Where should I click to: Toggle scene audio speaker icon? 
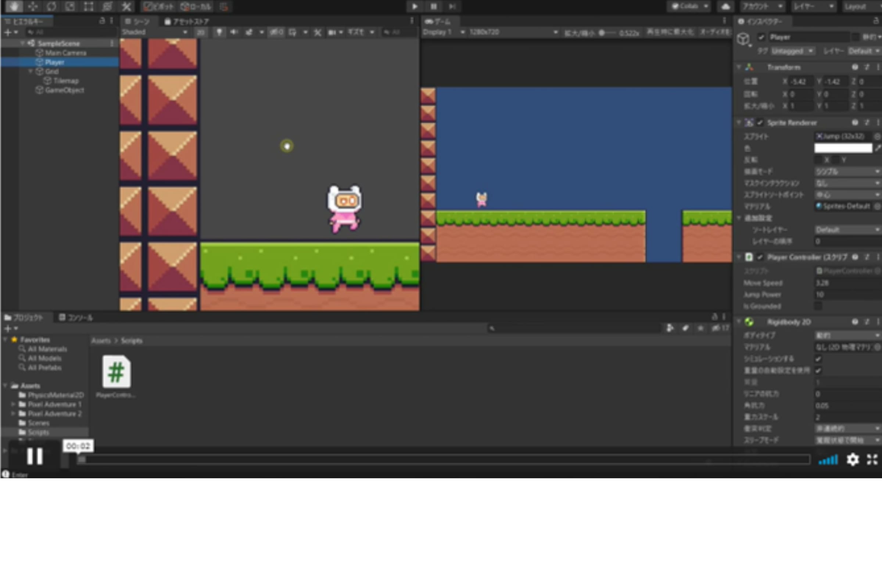point(234,32)
